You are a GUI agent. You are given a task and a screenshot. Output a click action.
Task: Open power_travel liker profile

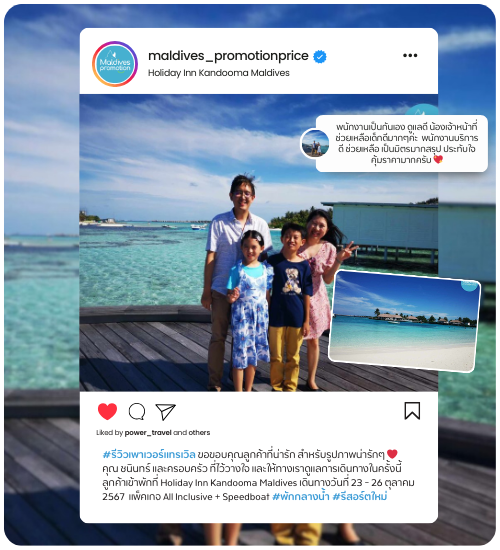click(x=148, y=432)
